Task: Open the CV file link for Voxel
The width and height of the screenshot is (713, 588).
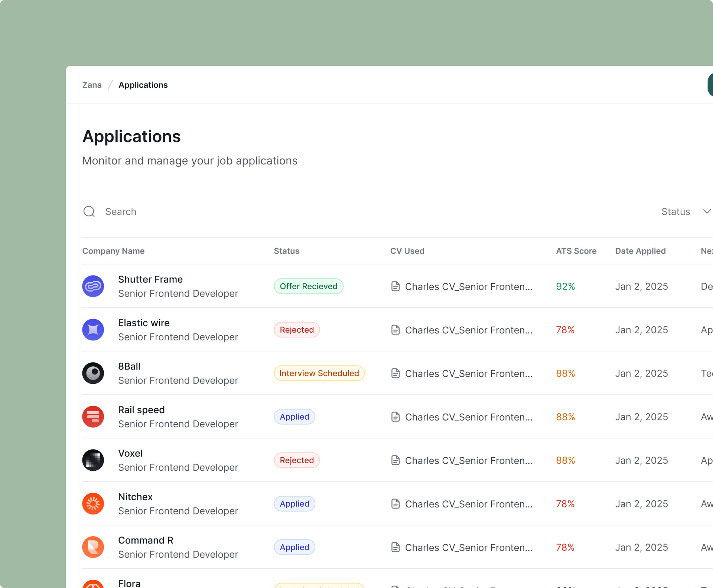Action: tap(468, 460)
